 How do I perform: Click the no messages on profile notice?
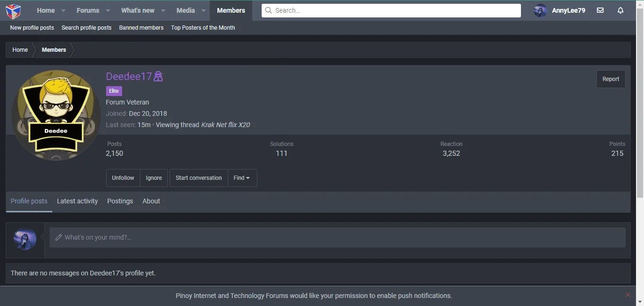tap(83, 273)
